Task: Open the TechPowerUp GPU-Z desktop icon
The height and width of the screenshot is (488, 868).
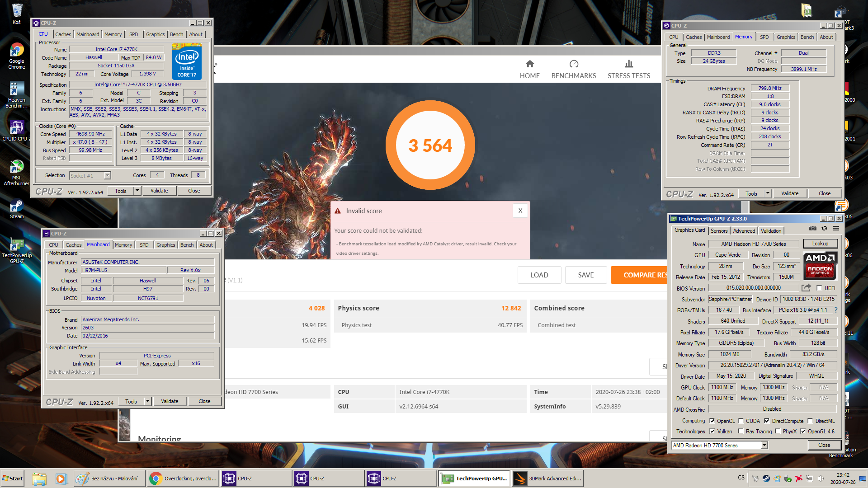Action: click(x=17, y=250)
